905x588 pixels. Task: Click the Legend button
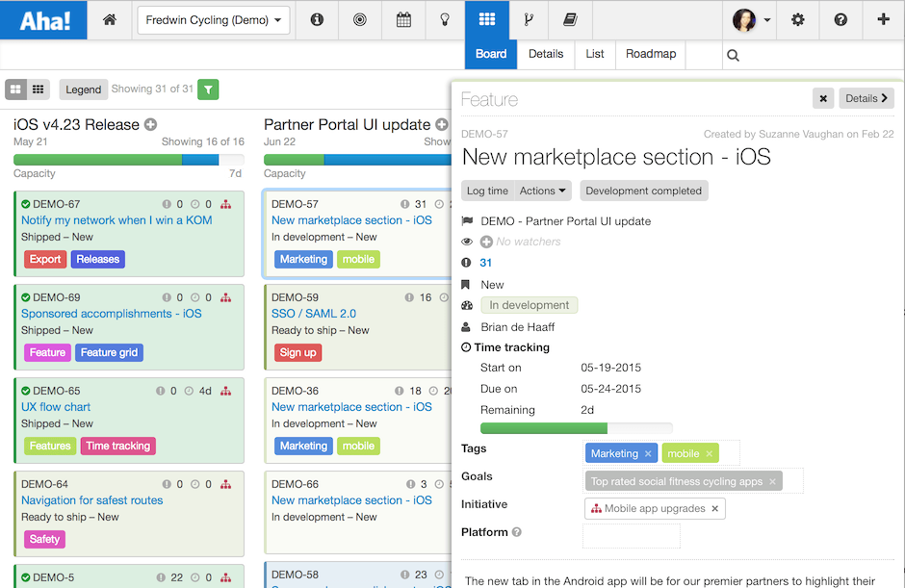83,89
